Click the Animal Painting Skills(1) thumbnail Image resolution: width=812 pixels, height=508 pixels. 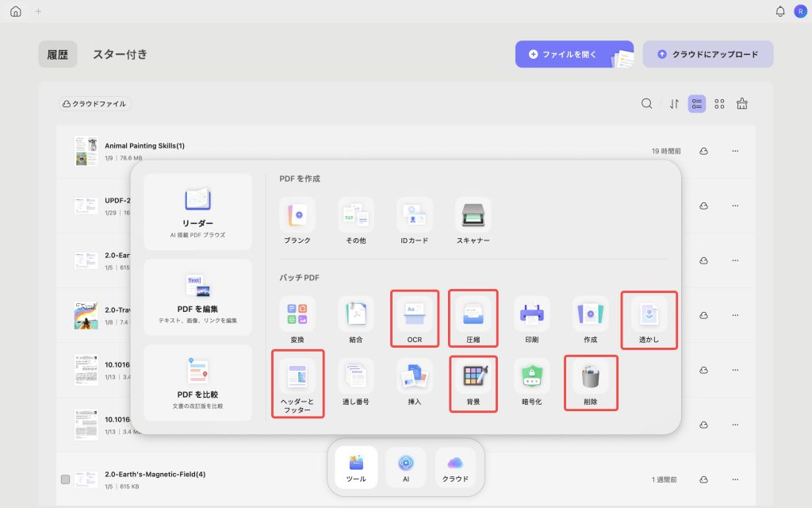pos(86,151)
